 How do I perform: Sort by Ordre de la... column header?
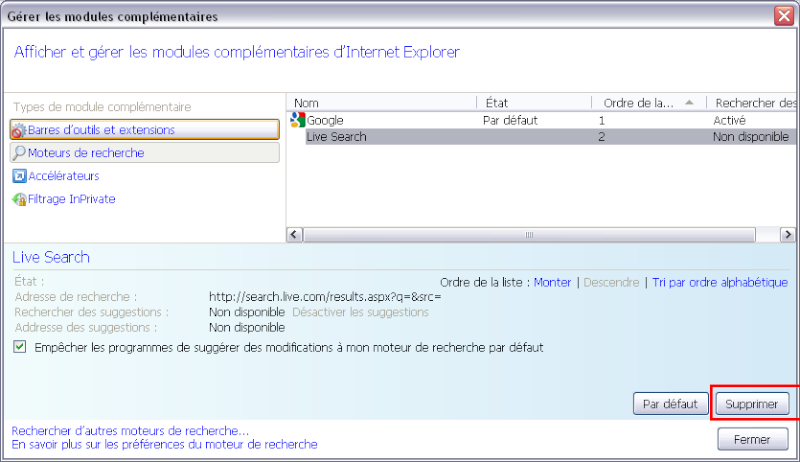coord(648,103)
